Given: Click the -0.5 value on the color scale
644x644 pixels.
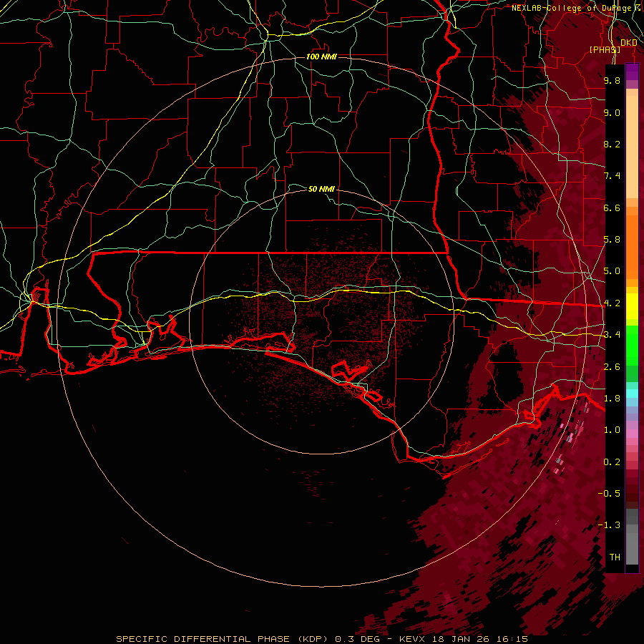Looking at the screenshot, I should [x=609, y=494].
